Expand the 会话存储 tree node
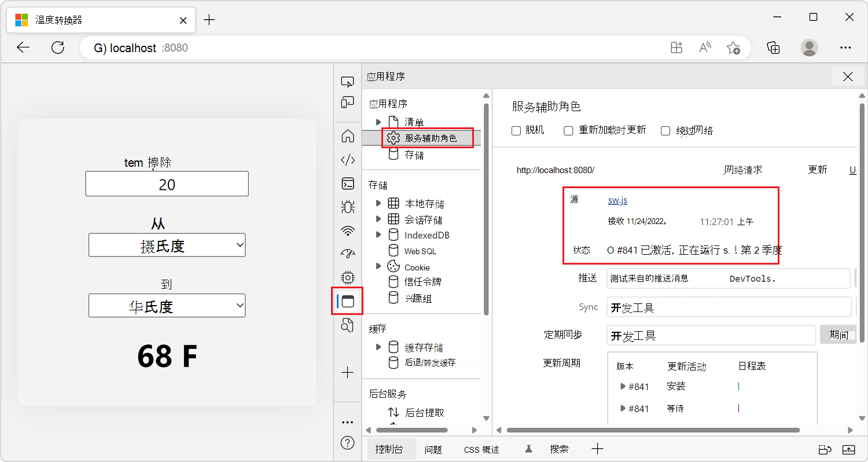This screenshot has height=462, width=868. click(x=378, y=219)
